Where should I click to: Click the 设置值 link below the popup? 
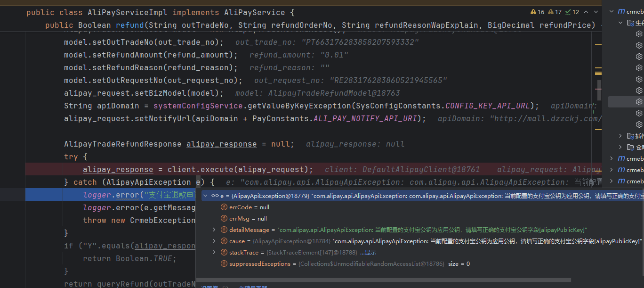click(209, 287)
